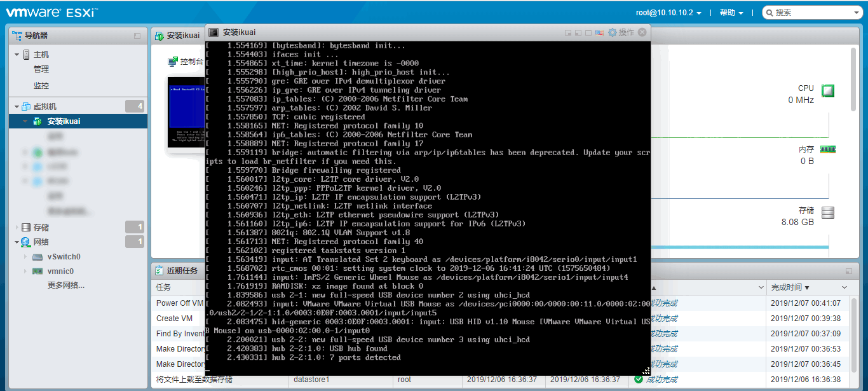Open the 帮助 help dropdown menu
The image size is (868, 391).
(x=731, y=13)
